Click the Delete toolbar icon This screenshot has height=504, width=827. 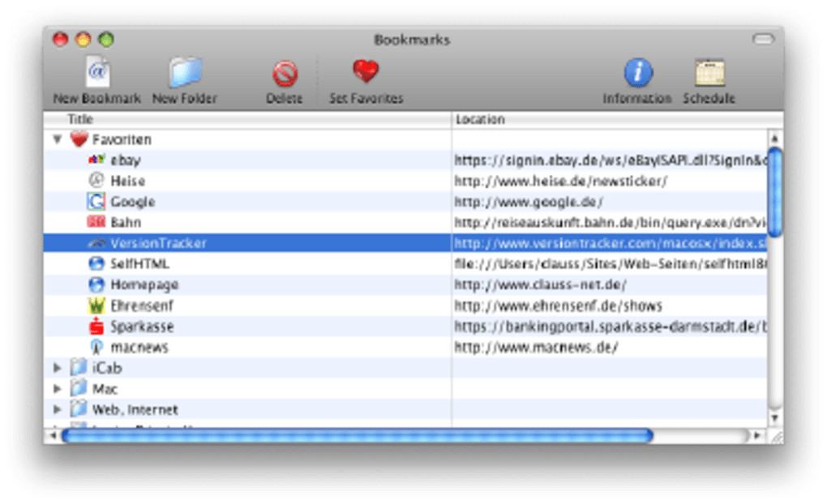point(285,73)
